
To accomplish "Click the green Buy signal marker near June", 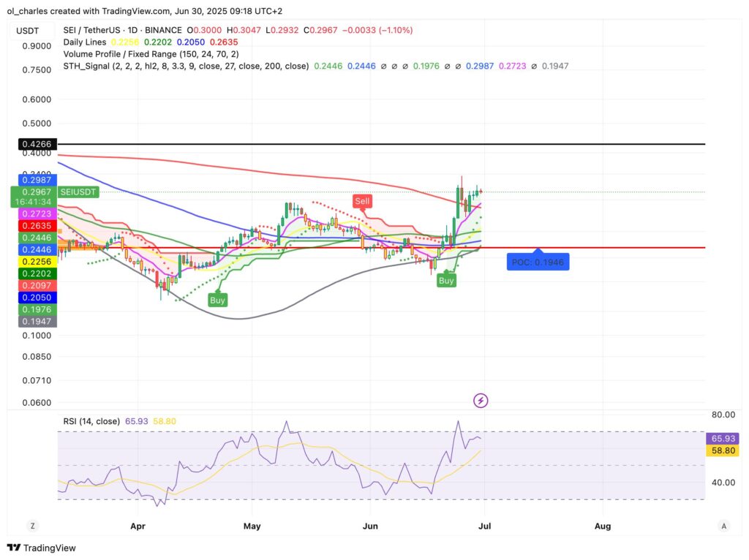I will click(446, 280).
